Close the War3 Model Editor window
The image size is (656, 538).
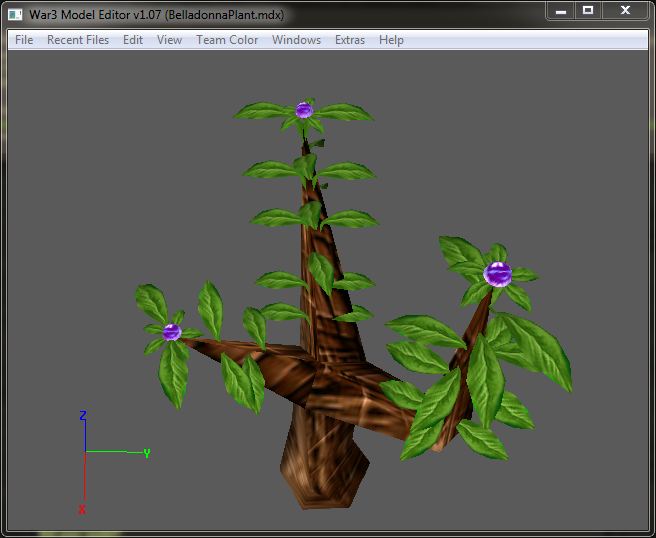625,11
